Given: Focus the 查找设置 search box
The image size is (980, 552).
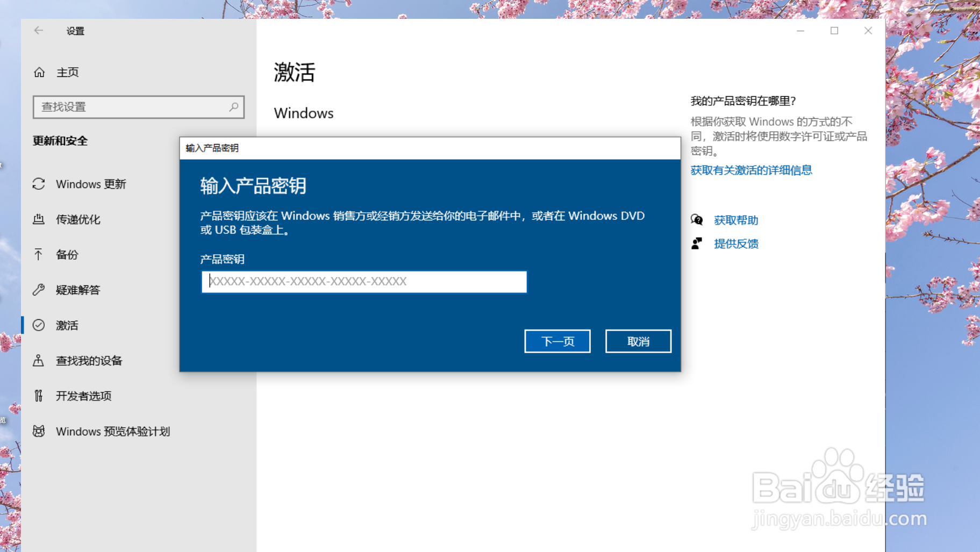Looking at the screenshot, I should [139, 107].
